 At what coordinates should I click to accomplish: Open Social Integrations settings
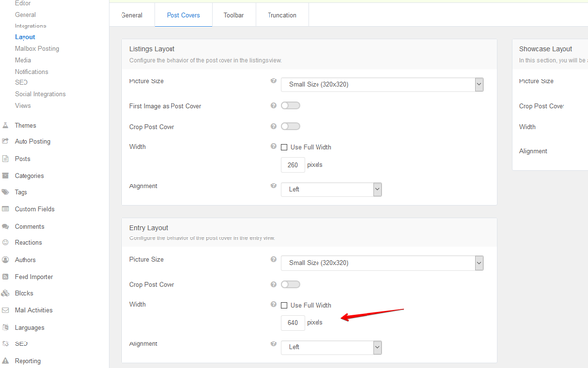pyautogui.click(x=40, y=94)
